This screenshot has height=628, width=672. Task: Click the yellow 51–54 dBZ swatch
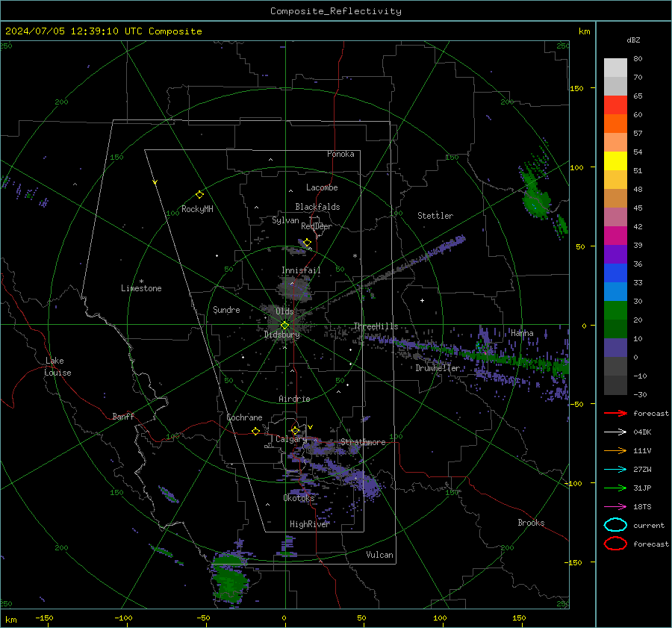pyautogui.click(x=615, y=161)
